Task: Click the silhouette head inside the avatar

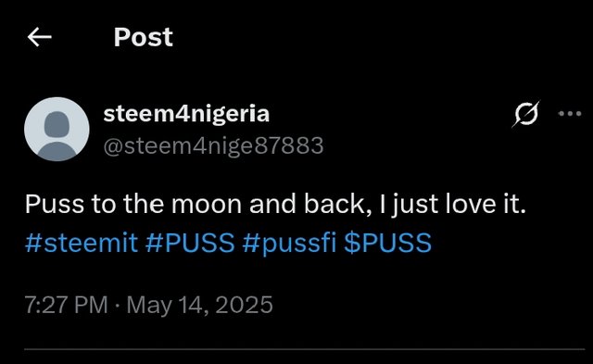Action: 57,123
